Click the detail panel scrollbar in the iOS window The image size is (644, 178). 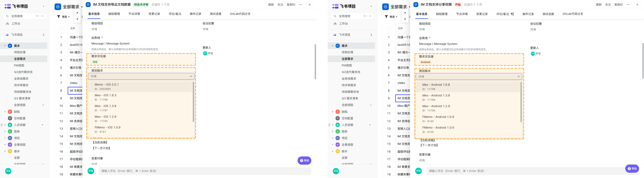pos(315,62)
